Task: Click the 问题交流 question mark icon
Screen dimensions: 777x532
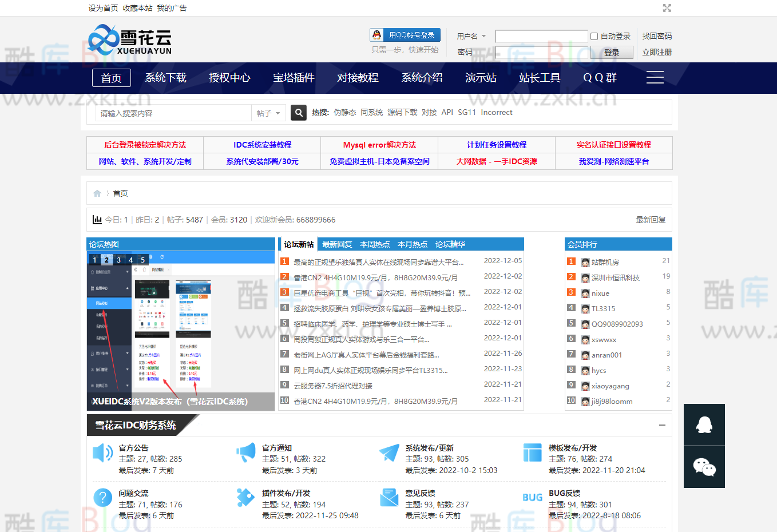Action: tap(102, 497)
